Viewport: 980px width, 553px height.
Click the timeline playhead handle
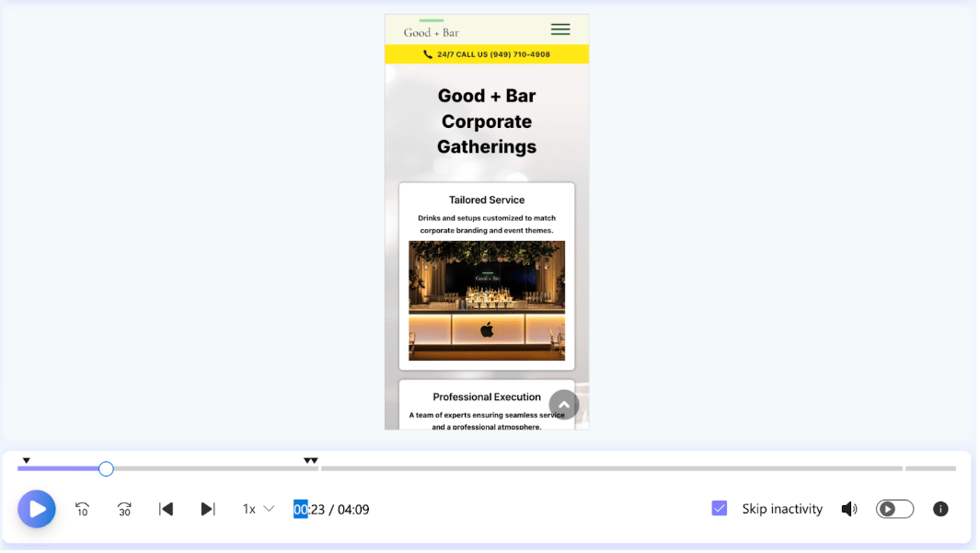[x=106, y=469]
